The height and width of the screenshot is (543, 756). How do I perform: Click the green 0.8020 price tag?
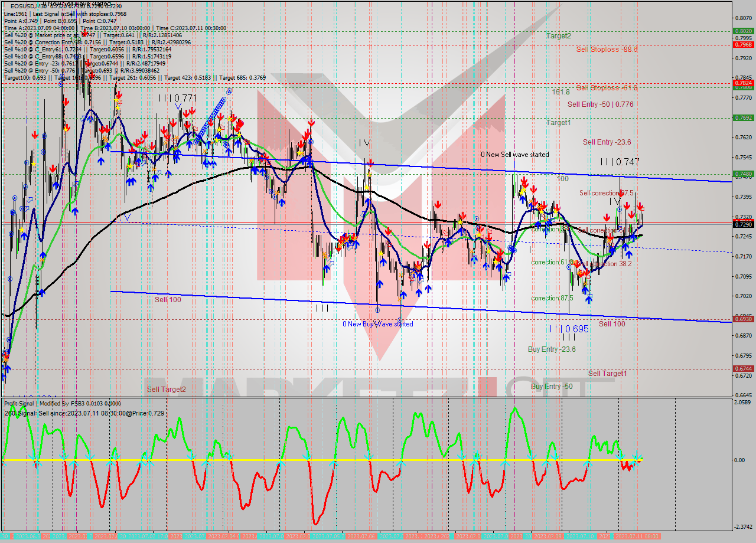[x=743, y=31]
